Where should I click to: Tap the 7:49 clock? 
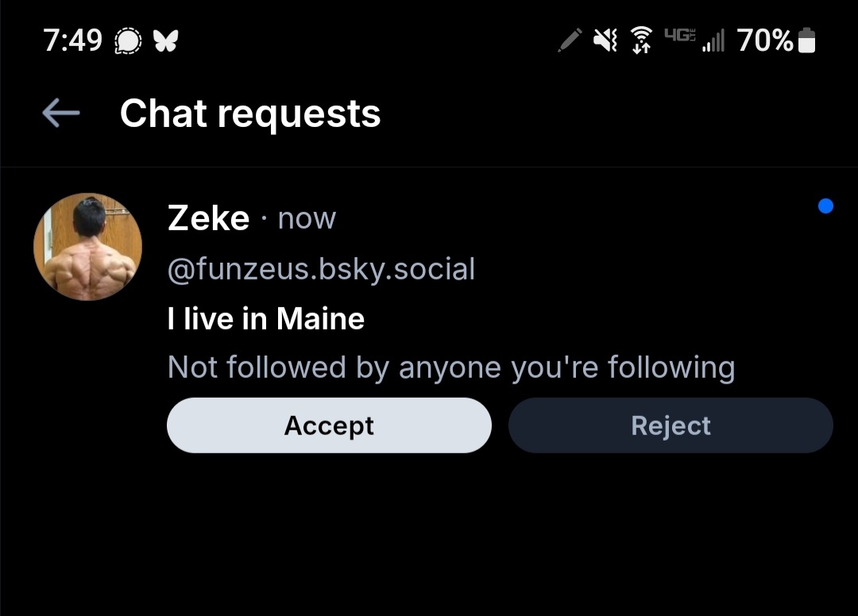point(73,40)
